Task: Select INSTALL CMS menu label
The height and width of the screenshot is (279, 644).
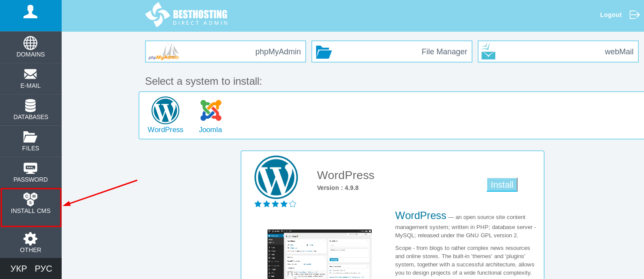Action: click(x=31, y=211)
